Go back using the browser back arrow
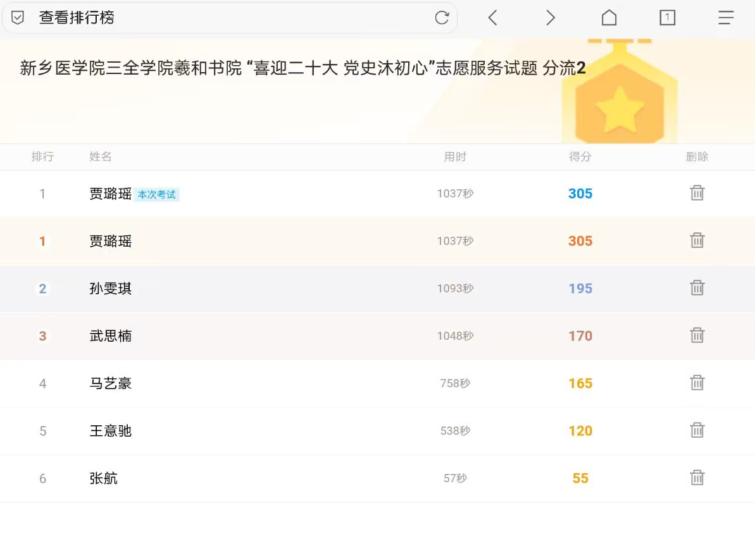The width and height of the screenshot is (755, 560). 492,18
